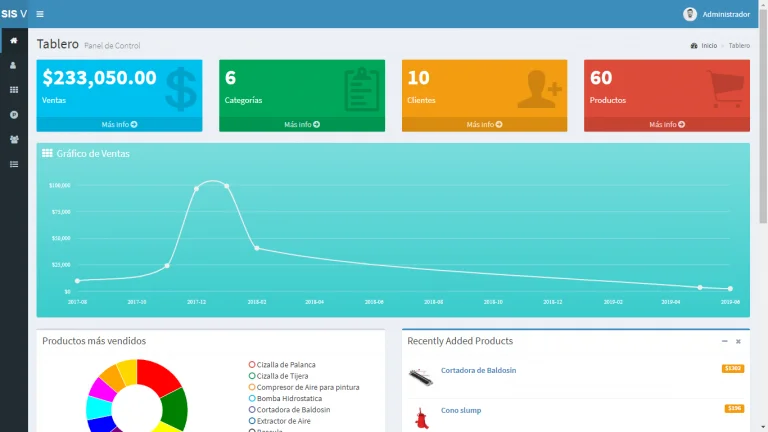Go to Inicio in the breadcrumb

tap(708, 46)
